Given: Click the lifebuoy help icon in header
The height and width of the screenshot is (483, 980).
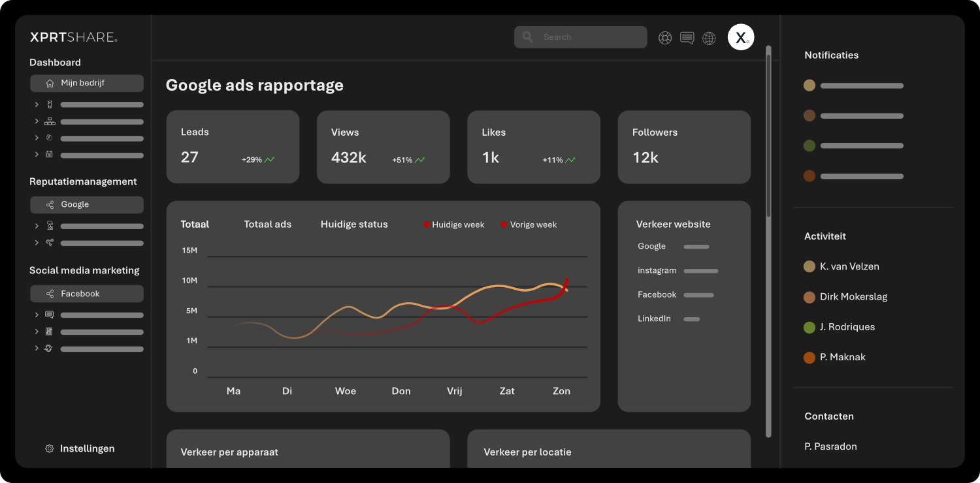Looking at the screenshot, I should point(665,38).
